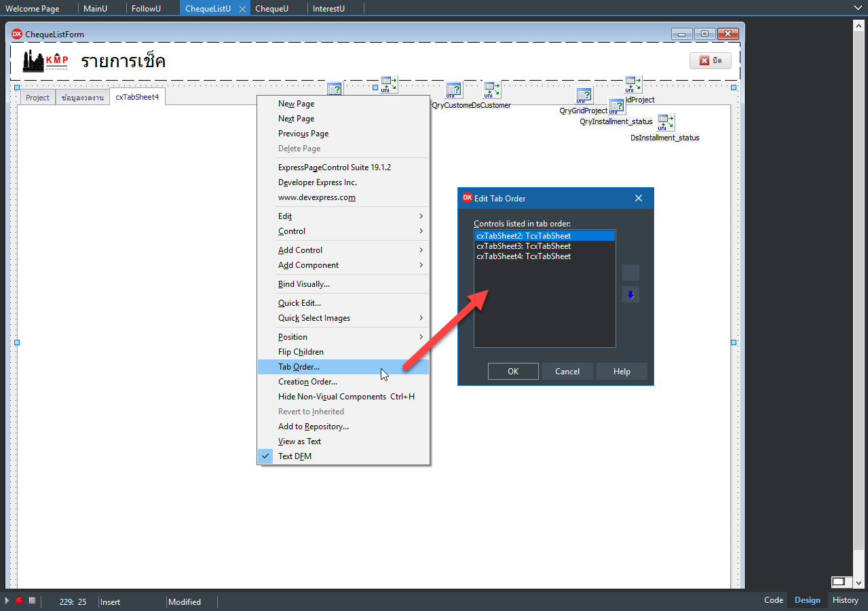Image resolution: width=868 pixels, height=611 pixels.
Task: Select the DsInstallment_status datasource icon
Action: tap(666, 122)
